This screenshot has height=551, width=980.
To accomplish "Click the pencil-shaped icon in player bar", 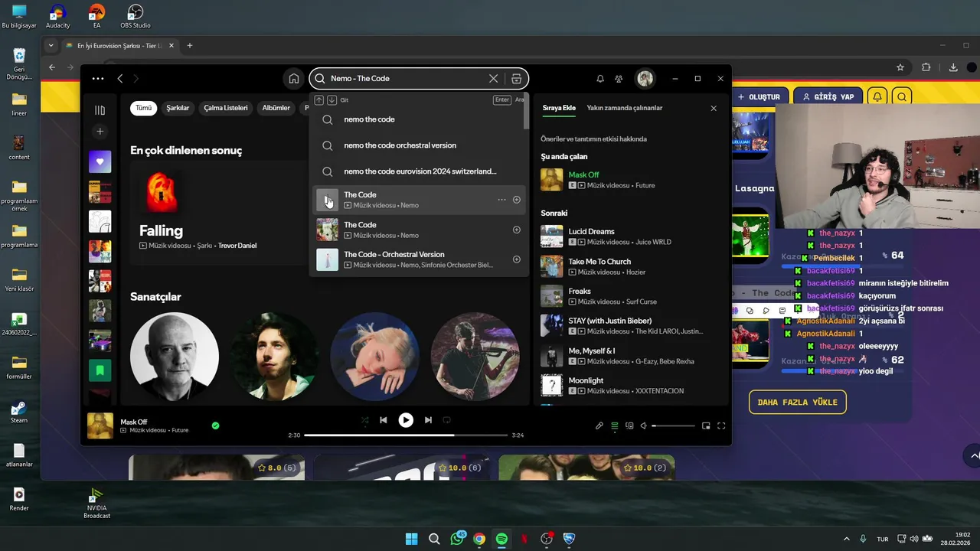I will [x=599, y=426].
